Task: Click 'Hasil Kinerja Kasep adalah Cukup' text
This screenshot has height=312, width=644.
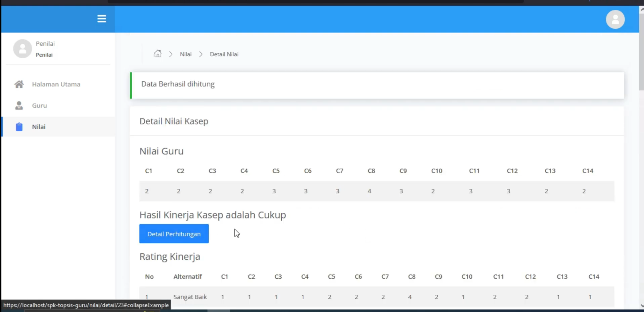Action: 213,215
